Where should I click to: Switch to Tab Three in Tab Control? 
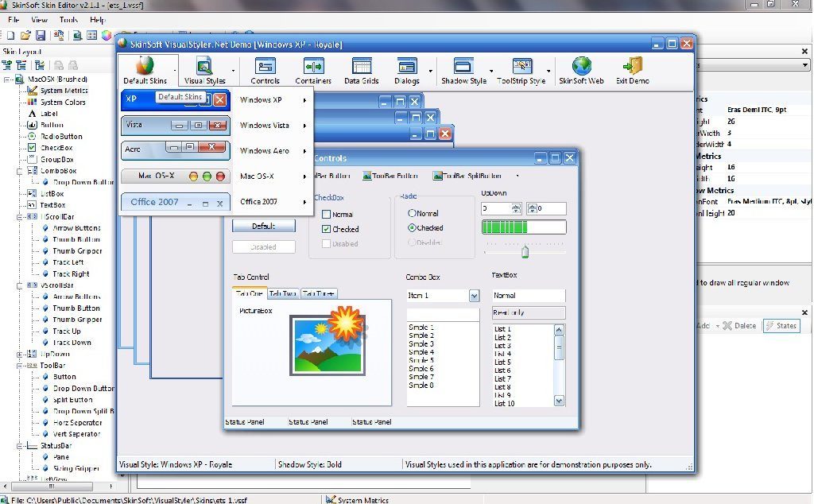tap(318, 294)
